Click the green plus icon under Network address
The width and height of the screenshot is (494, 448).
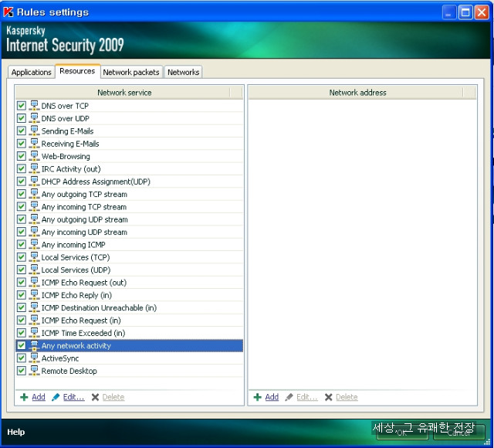[257, 397]
